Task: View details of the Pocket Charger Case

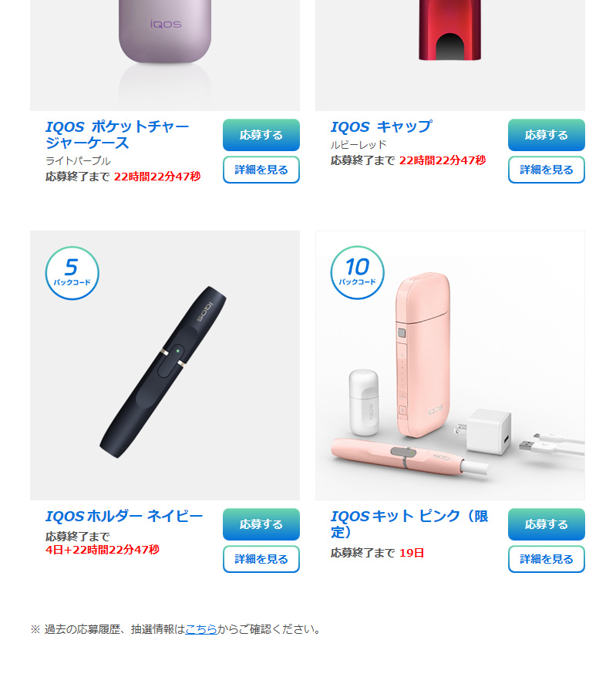Action: point(261,170)
